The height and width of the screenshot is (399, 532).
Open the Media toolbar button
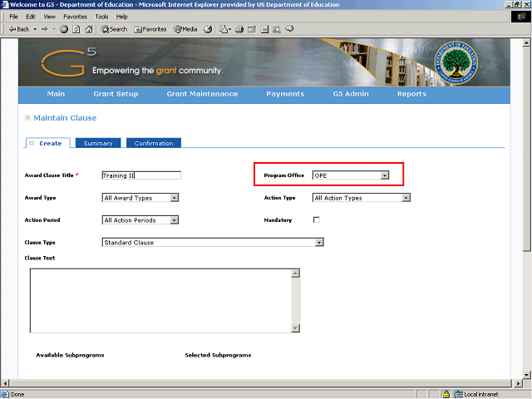(x=185, y=29)
